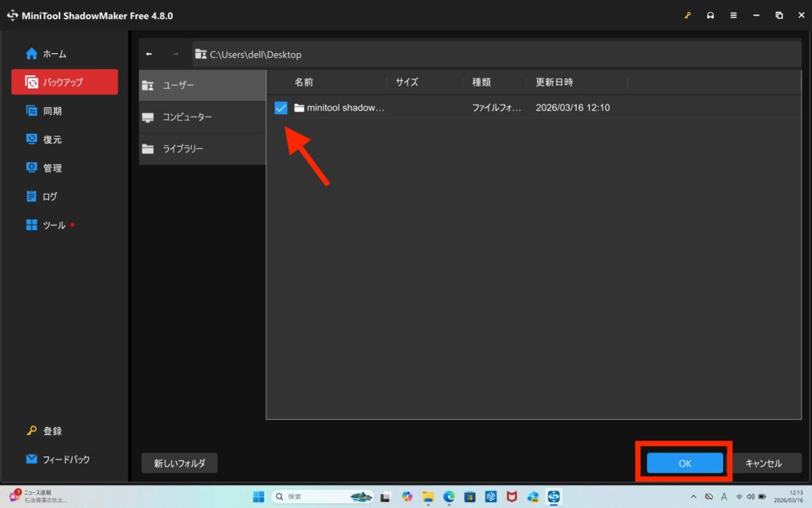Sort the file list by 更新日時 column
This screenshot has height=508, width=812.
tap(554, 83)
